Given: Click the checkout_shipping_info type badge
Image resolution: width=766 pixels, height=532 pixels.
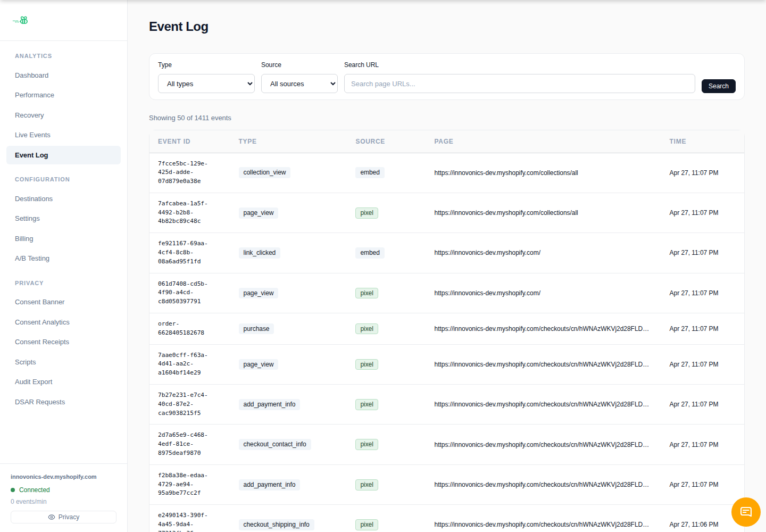Looking at the screenshot, I should tap(277, 525).
